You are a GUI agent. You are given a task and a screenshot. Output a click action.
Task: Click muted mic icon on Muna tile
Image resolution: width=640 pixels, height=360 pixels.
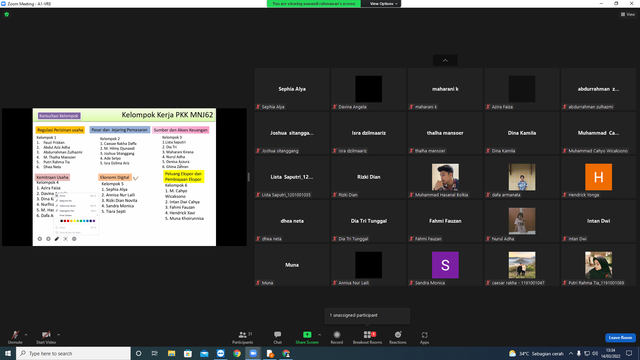pyautogui.click(x=258, y=283)
